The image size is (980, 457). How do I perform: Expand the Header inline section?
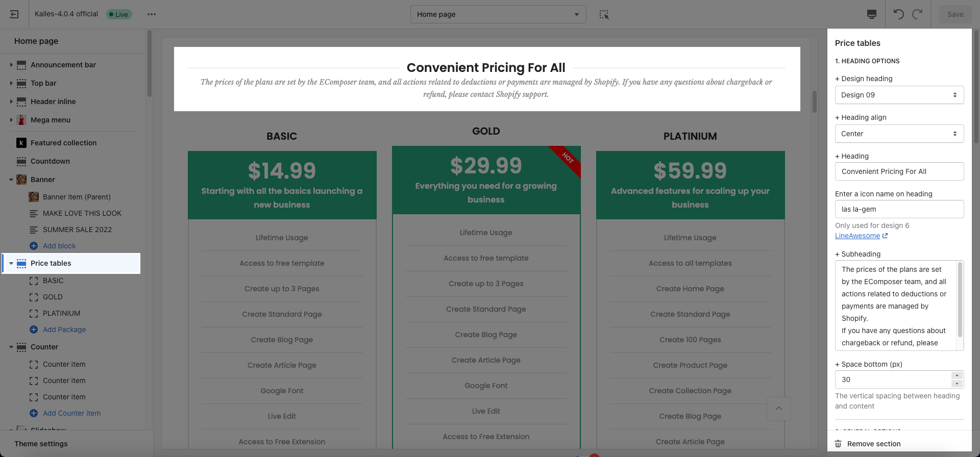(x=11, y=101)
